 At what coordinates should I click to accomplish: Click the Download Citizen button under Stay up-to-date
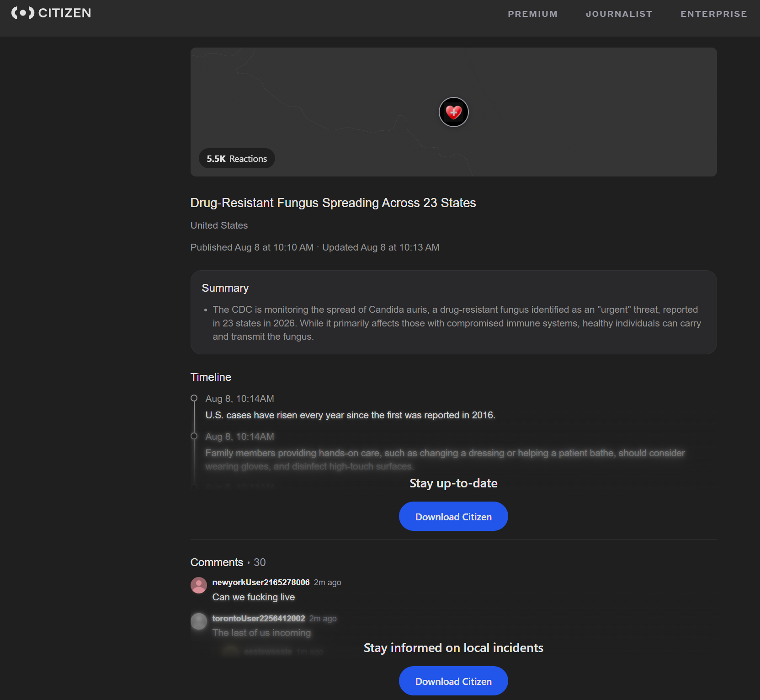point(453,517)
